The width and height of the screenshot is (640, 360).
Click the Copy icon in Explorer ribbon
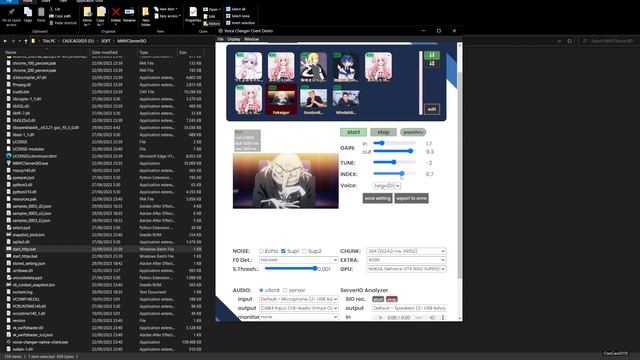28,12
